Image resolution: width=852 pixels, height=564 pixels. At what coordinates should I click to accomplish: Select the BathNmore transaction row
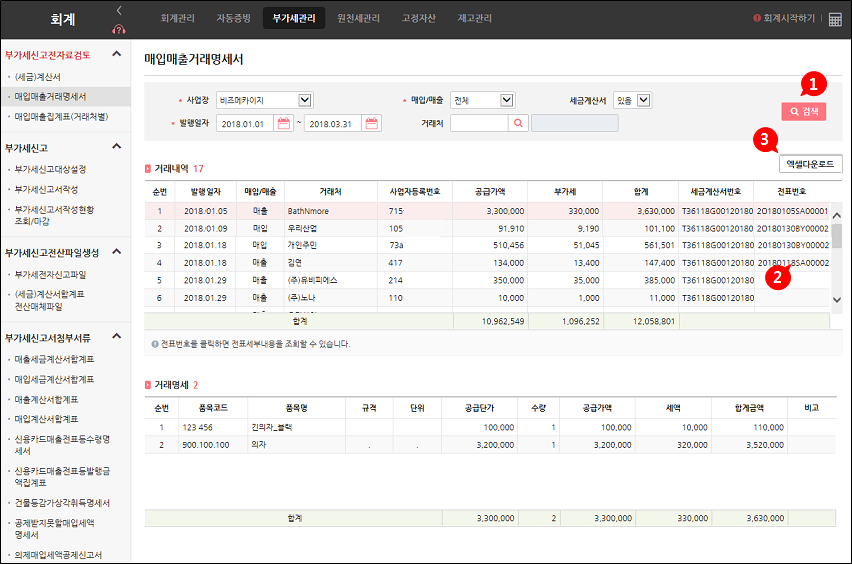coord(487,211)
